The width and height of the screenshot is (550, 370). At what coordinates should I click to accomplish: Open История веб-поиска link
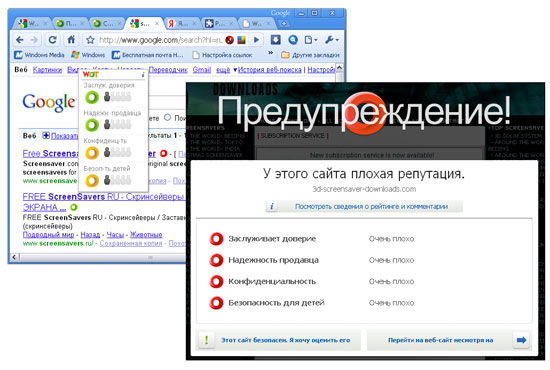click(269, 70)
